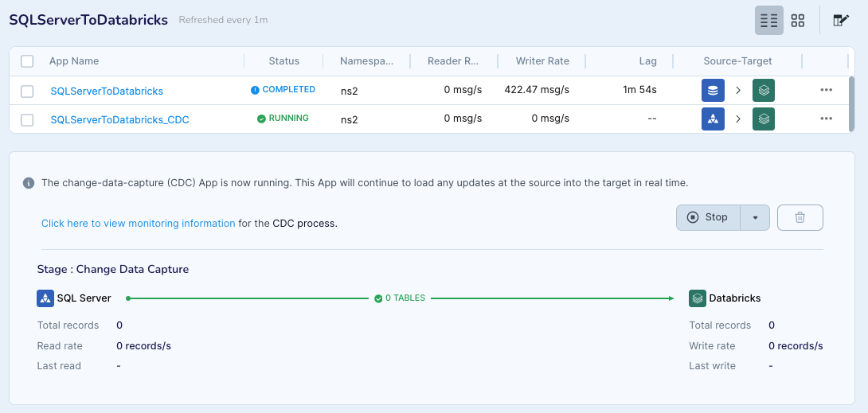The width and height of the screenshot is (868, 413).
Task: Delete the app using trash button
Action: [800, 217]
